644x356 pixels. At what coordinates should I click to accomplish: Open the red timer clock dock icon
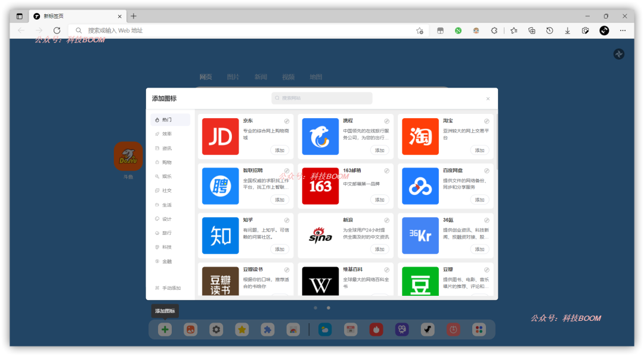click(x=453, y=329)
